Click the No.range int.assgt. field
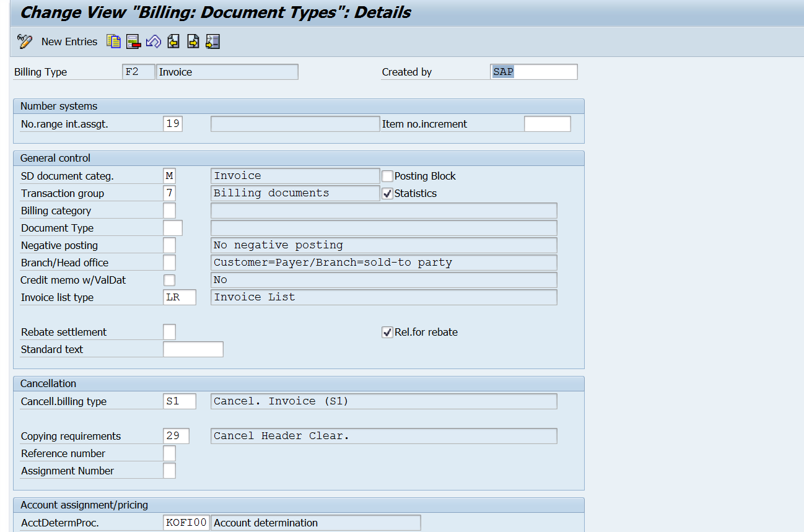The width and height of the screenshot is (804, 532). click(173, 124)
